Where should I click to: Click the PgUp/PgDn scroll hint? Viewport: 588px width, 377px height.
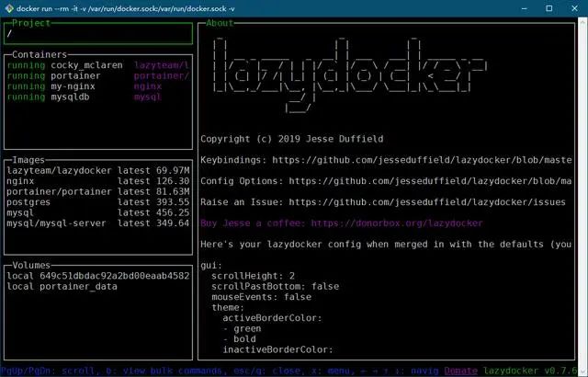coord(51,371)
